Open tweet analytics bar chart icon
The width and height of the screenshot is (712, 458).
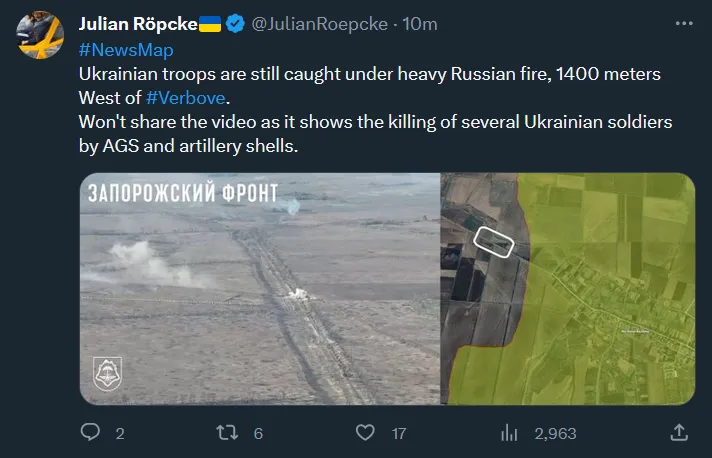[509, 433]
